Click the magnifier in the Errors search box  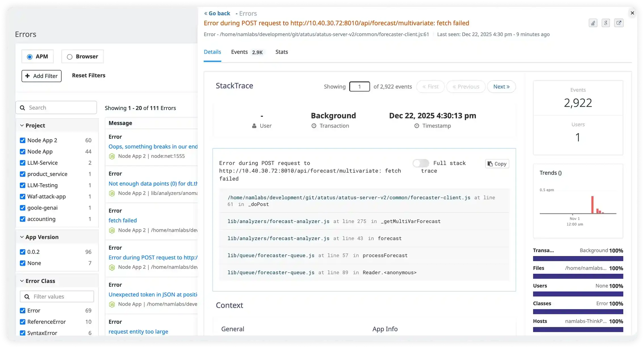pos(23,108)
